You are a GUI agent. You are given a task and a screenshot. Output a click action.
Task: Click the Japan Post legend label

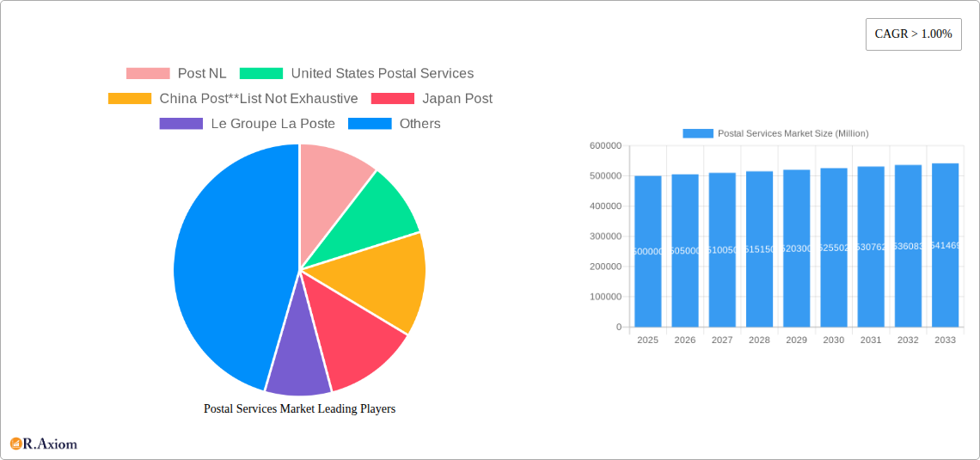457,99
